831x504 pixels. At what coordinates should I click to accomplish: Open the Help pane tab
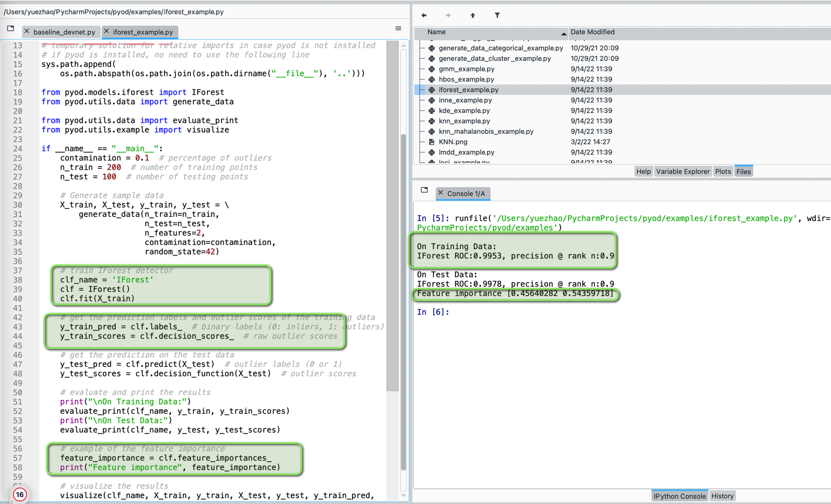pyautogui.click(x=643, y=171)
